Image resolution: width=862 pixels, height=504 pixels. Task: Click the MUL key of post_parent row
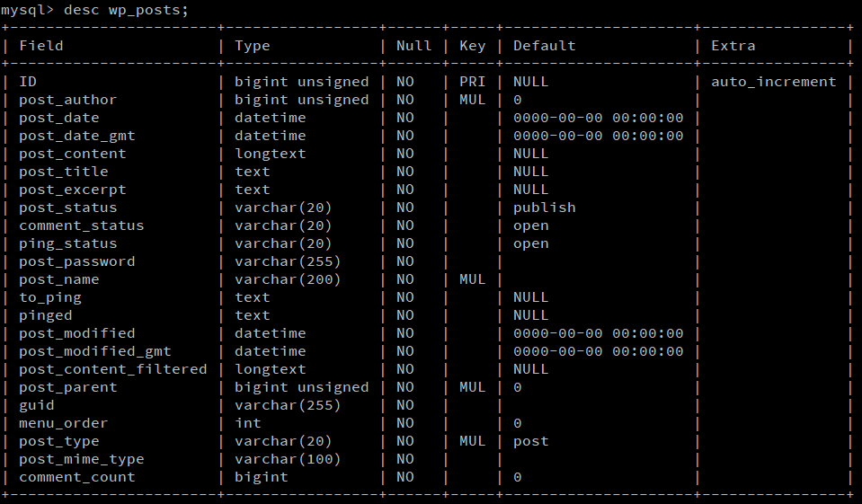472,387
